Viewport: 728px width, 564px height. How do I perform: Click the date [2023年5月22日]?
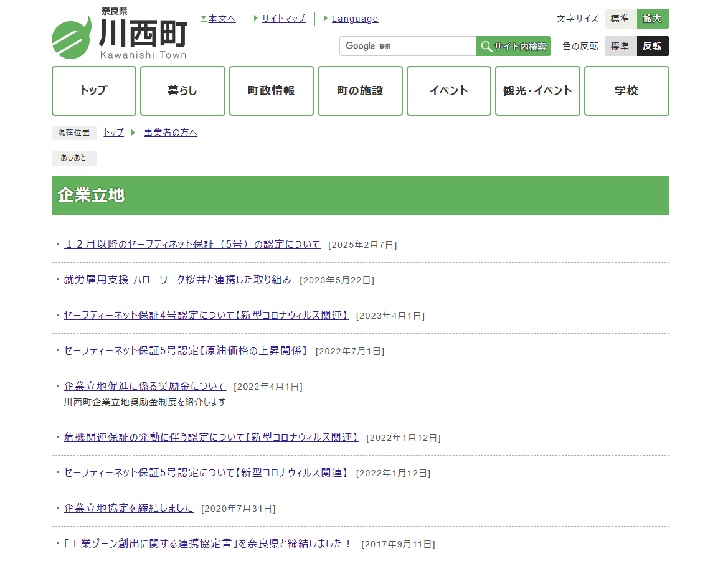(337, 280)
